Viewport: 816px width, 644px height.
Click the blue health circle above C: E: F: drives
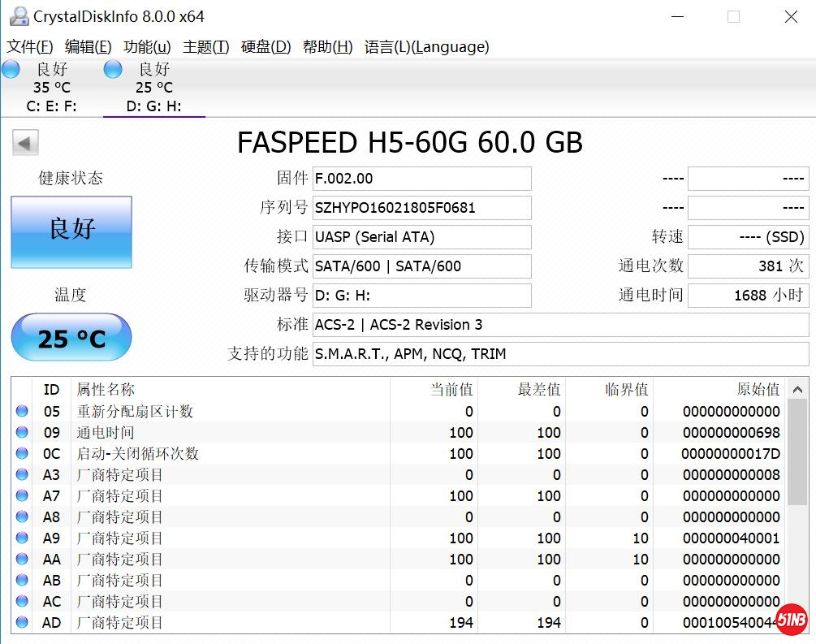point(11,69)
